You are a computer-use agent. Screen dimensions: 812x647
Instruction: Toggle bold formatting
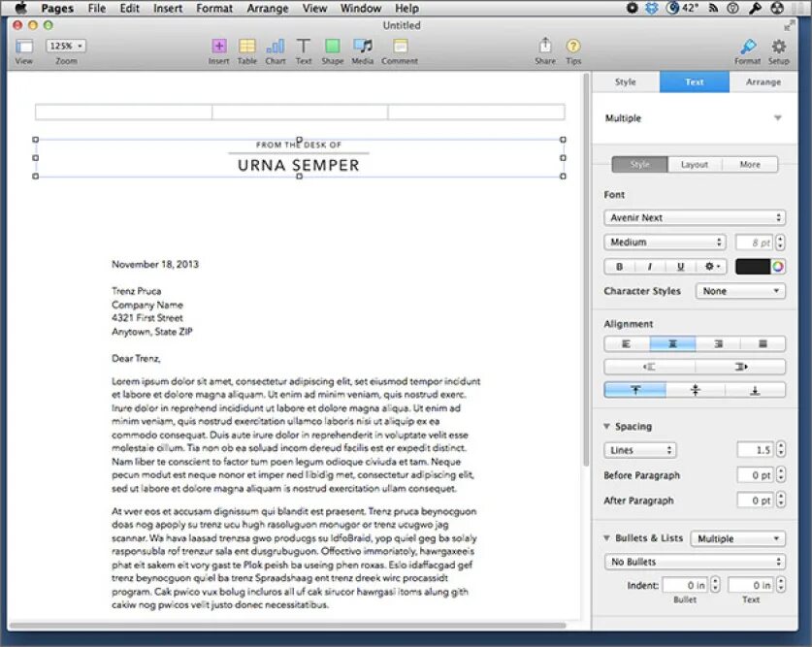[x=618, y=266]
